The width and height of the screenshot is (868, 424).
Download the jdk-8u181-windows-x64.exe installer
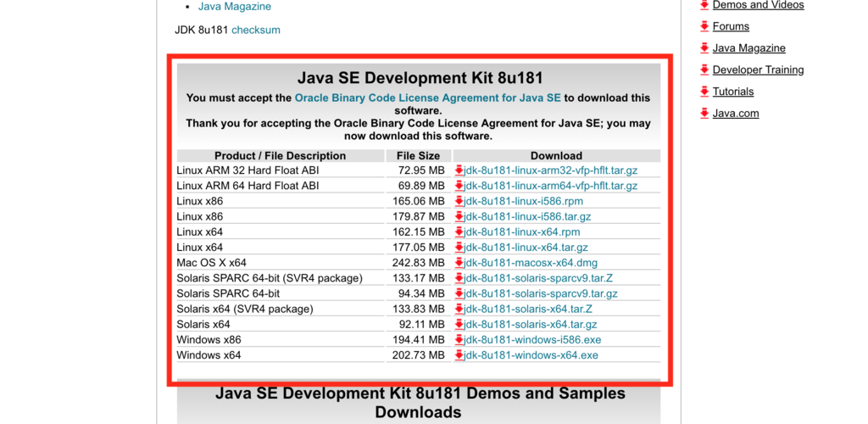[531, 355]
